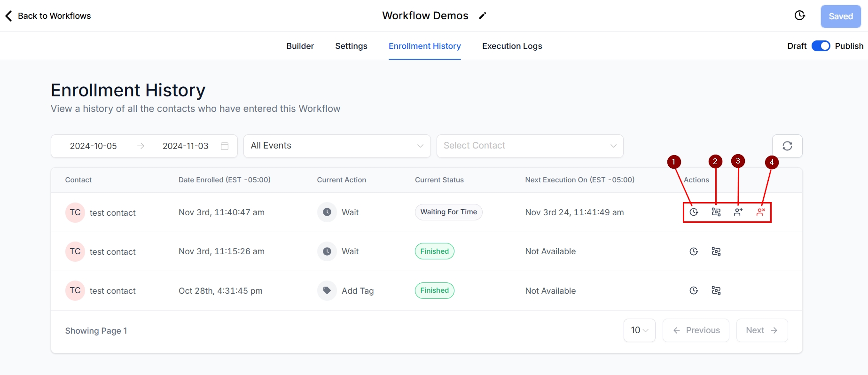
Task: Remove contact using red icon in first row
Action: [x=760, y=212]
